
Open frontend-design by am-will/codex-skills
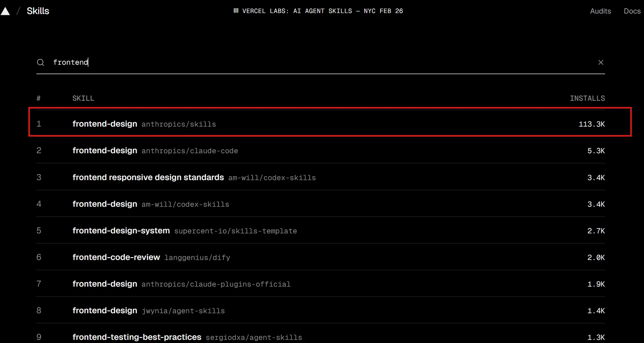[105, 204]
